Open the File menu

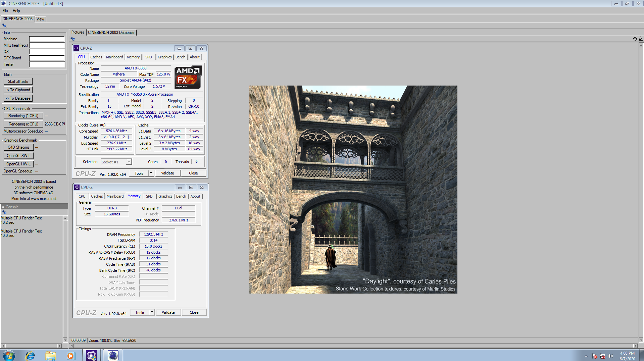pos(5,11)
